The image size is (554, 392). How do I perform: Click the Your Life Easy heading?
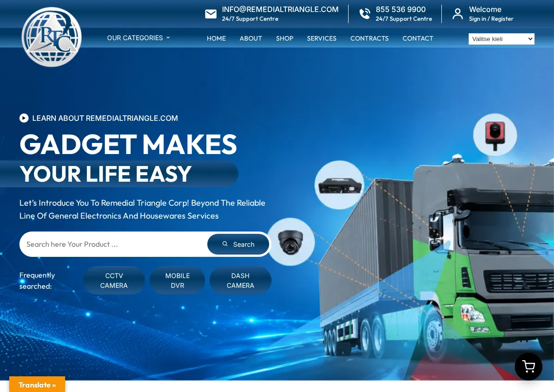pyautogui.click(x=105, y=174)
